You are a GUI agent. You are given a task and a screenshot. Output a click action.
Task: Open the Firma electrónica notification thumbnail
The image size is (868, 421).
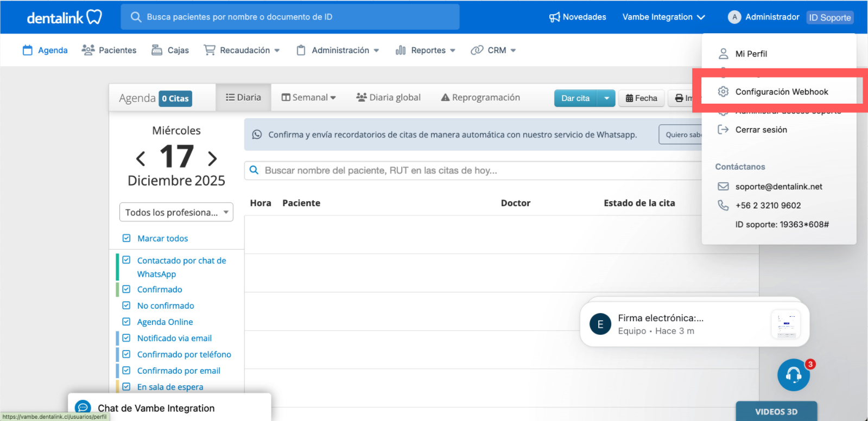coord(785,324)
